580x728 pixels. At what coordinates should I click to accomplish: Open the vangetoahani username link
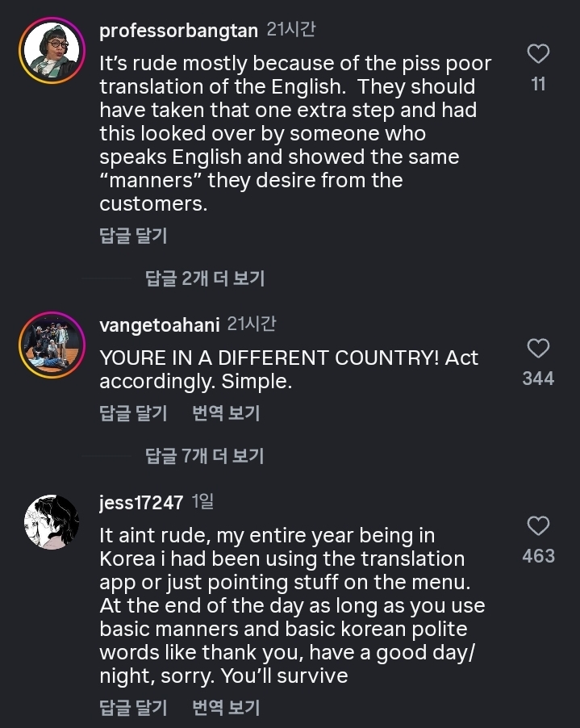pyautogui.click(x=159, y=324)
